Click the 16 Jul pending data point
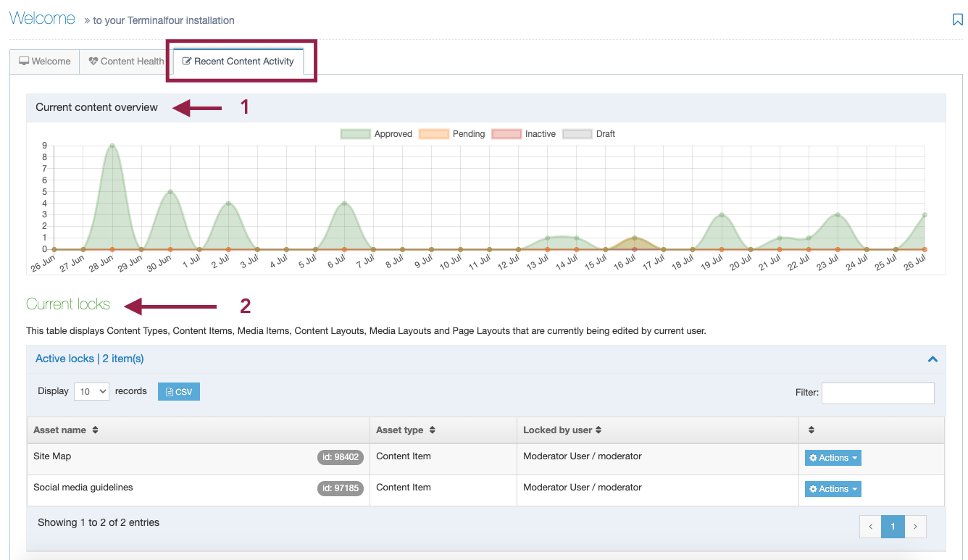Image resolution: width=968 pixels, height=560 pixels. click(x=635, y=238)
